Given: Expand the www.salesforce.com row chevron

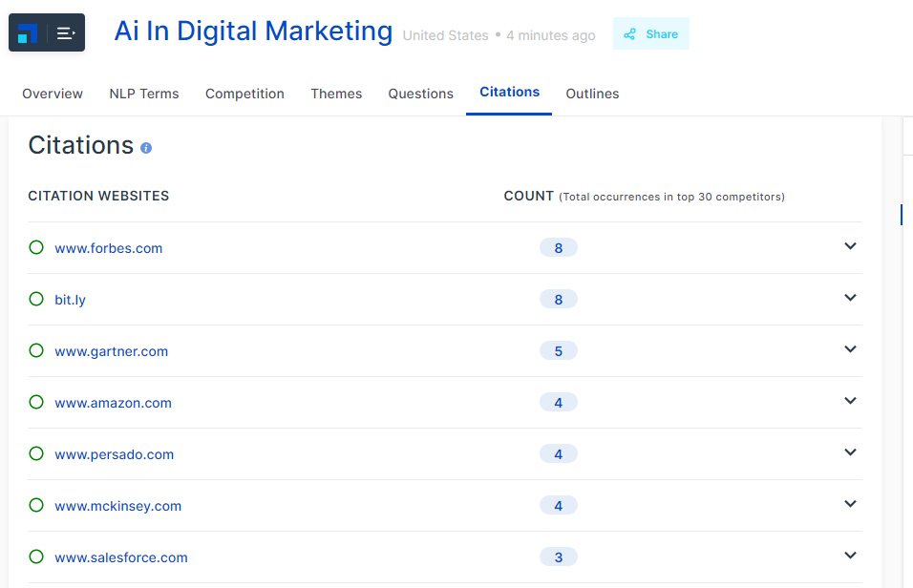Looking at the screenshot, I should pyautogui.click(x=850, y=556).
